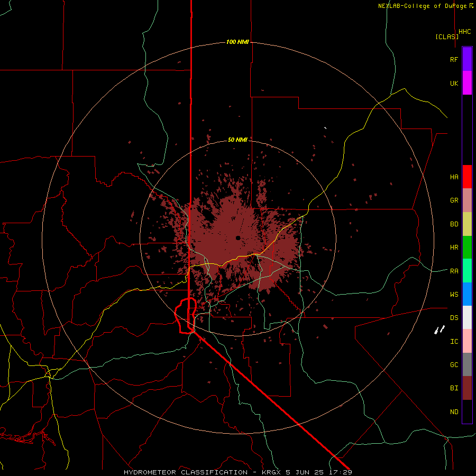The width and height of the screenshot is (476, 476).
Task: Click the UK magenta legend swatch
Action: tap(467, 83)
